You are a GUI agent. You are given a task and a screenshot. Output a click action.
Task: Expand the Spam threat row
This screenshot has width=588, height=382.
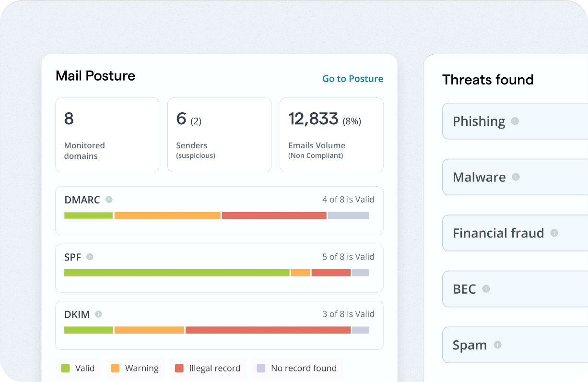pyautogui.click(x=515, y=345)
